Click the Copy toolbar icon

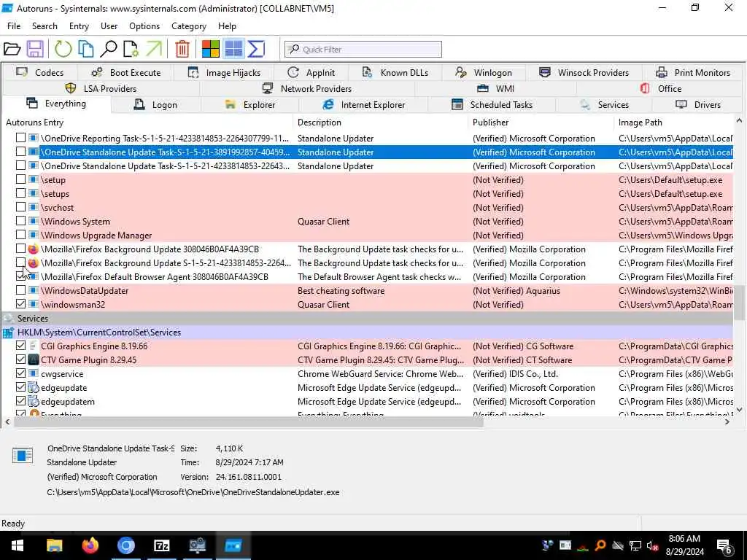[86, 49]
